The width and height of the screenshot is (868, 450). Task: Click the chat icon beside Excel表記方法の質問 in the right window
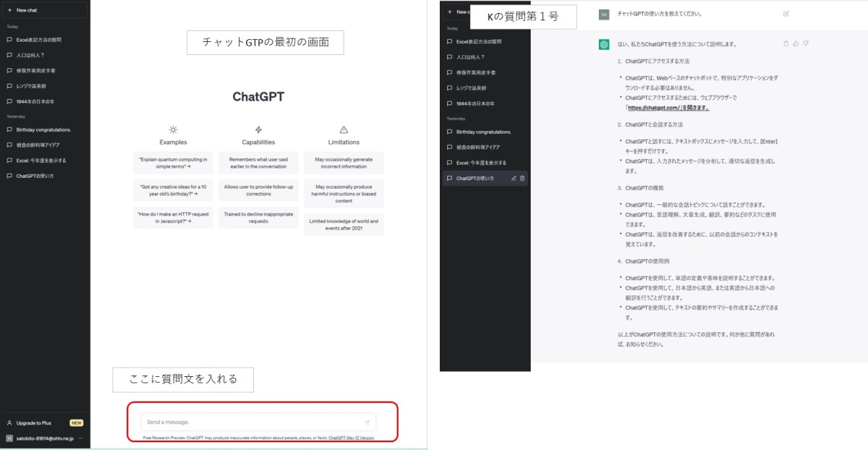coord(450,41)
